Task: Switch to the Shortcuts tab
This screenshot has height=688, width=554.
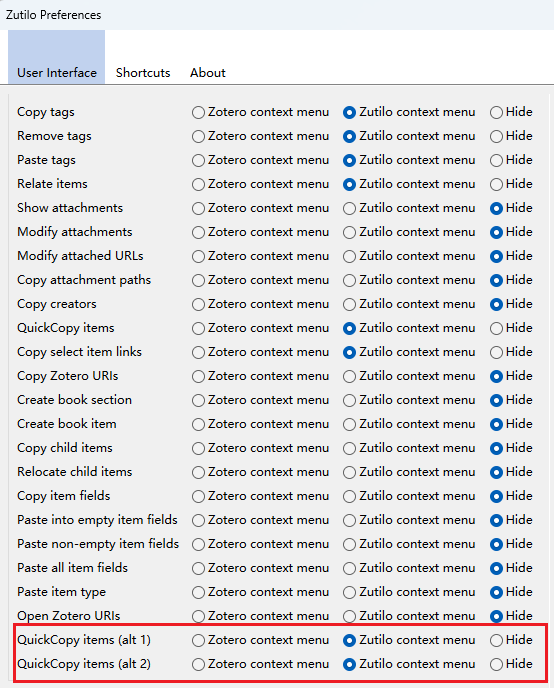Action: (x=143, y=72)
